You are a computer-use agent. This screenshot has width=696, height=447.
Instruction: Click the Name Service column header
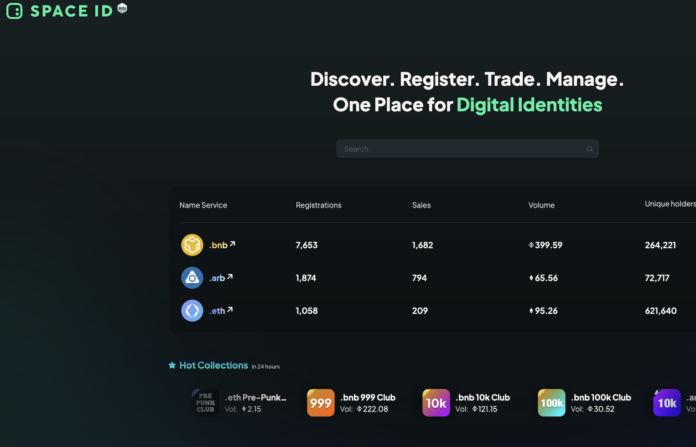coord(203,205)
